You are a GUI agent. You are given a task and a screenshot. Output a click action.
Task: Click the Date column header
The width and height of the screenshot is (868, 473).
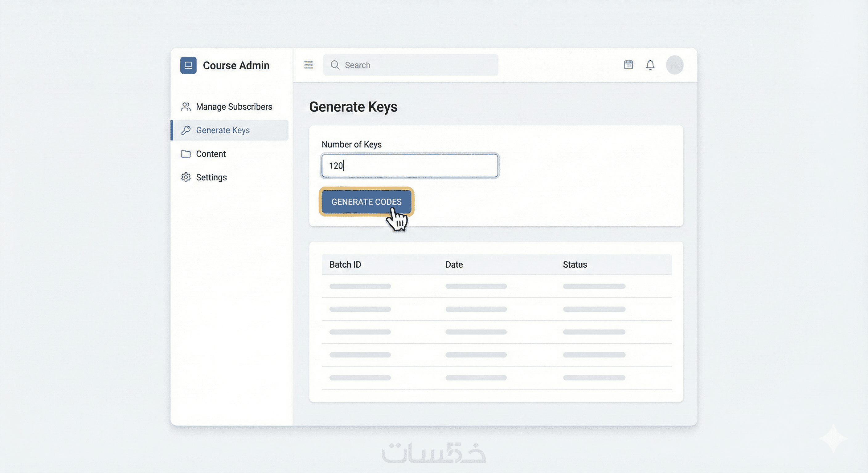454,265
